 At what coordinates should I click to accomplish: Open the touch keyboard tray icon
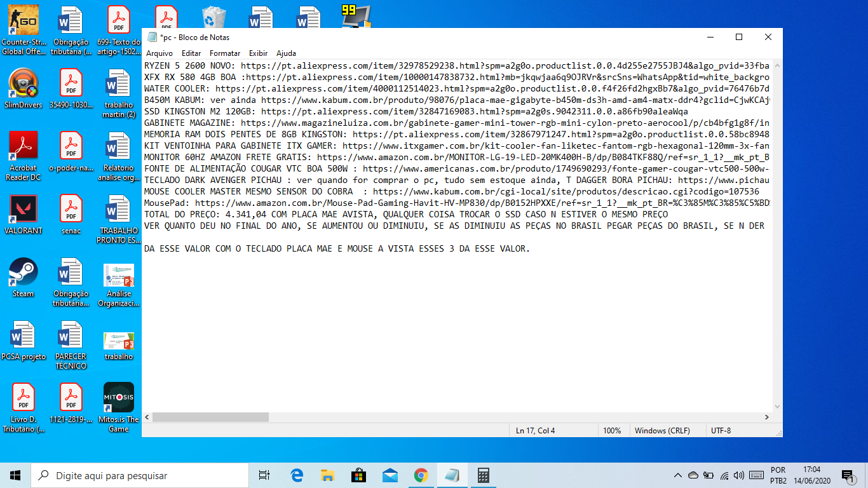click(x=756, y=475)
